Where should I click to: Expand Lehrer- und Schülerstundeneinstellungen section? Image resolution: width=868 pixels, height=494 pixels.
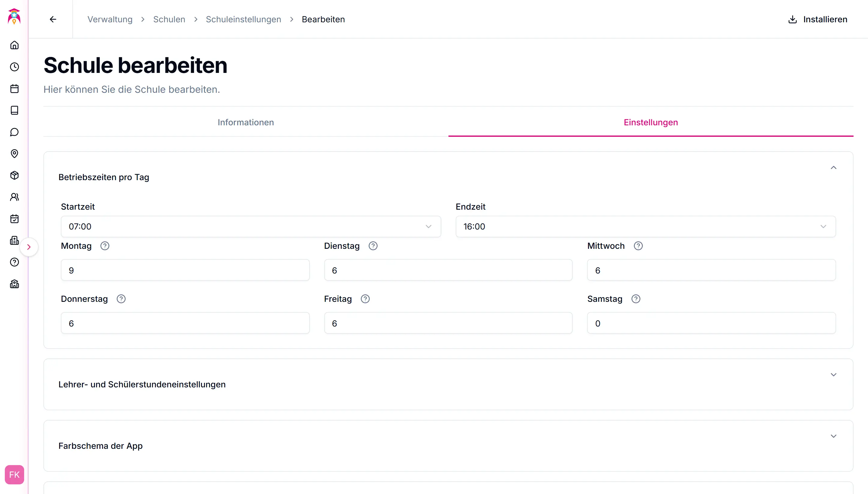(x=833, y=375)
